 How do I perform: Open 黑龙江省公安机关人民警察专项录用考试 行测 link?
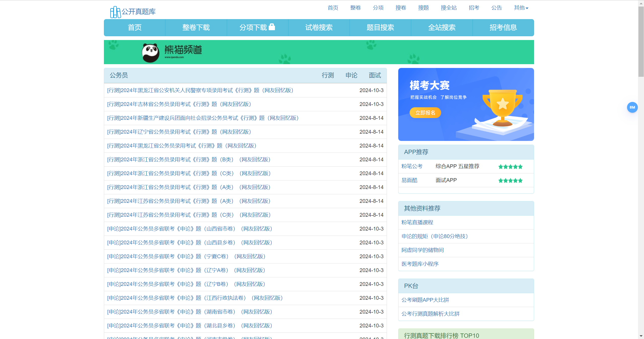pyautogui.click(x=200, y=90)
